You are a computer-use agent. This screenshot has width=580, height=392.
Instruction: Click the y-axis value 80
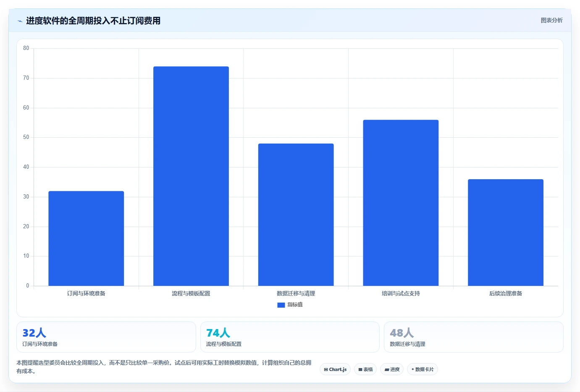pos(26,48)
